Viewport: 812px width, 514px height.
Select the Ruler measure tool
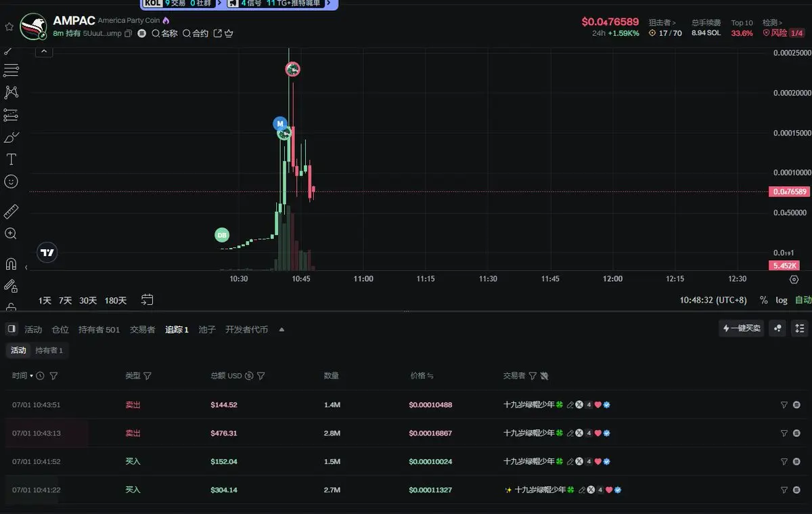point(11,212)
